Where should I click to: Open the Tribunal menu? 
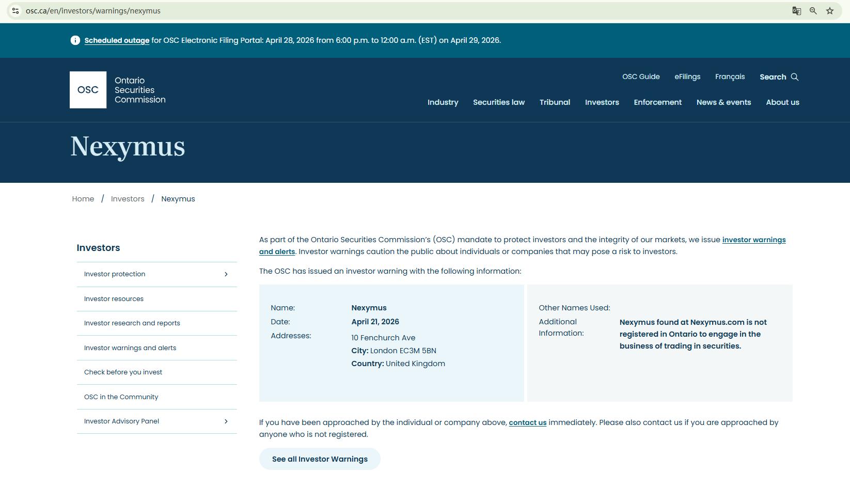[555, 102]
